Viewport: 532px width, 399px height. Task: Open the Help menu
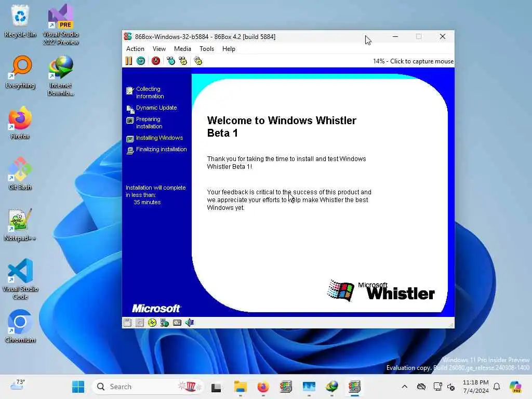coord(229,49)
